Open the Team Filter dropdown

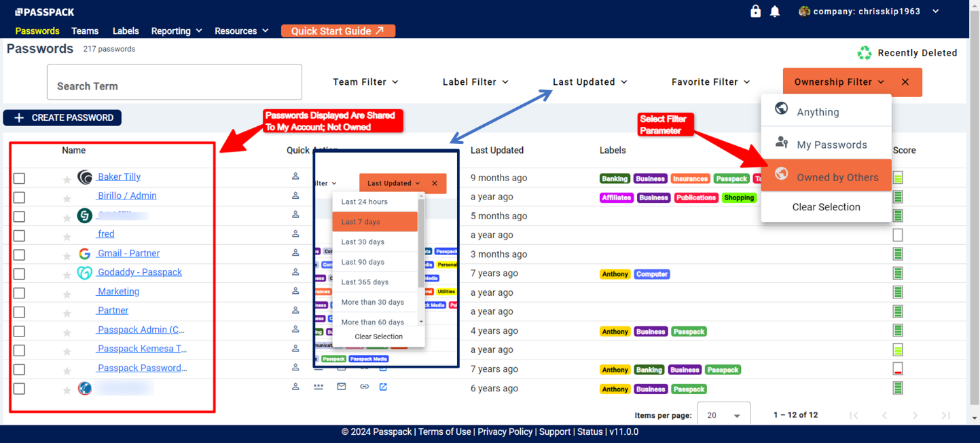pyautogui.click(x=365, y=82)
